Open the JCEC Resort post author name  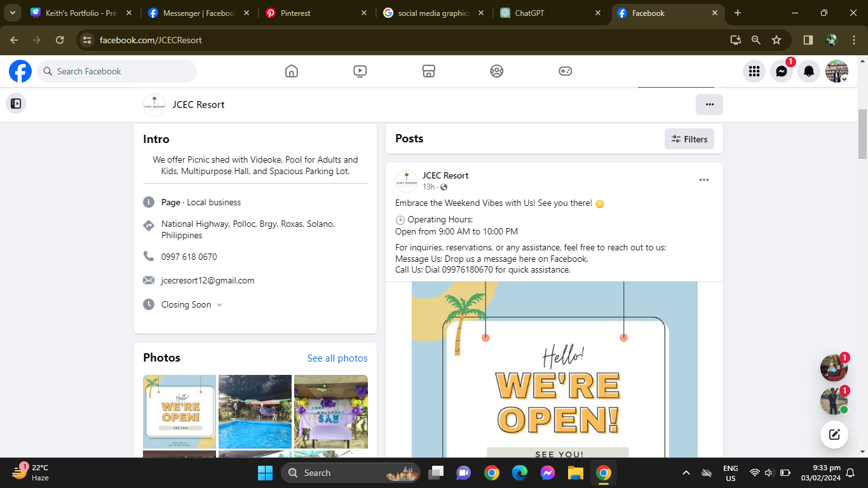click(x=445, y=175)
